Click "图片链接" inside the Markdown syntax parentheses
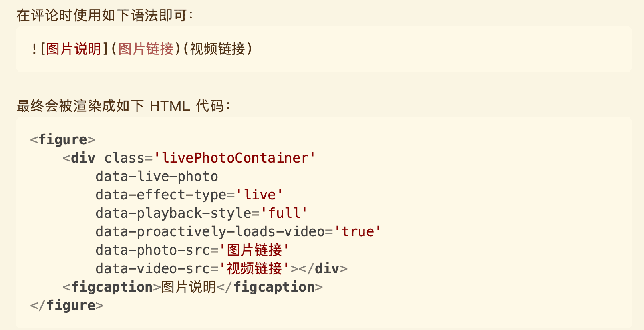644x330 pixels. point(146,49)
